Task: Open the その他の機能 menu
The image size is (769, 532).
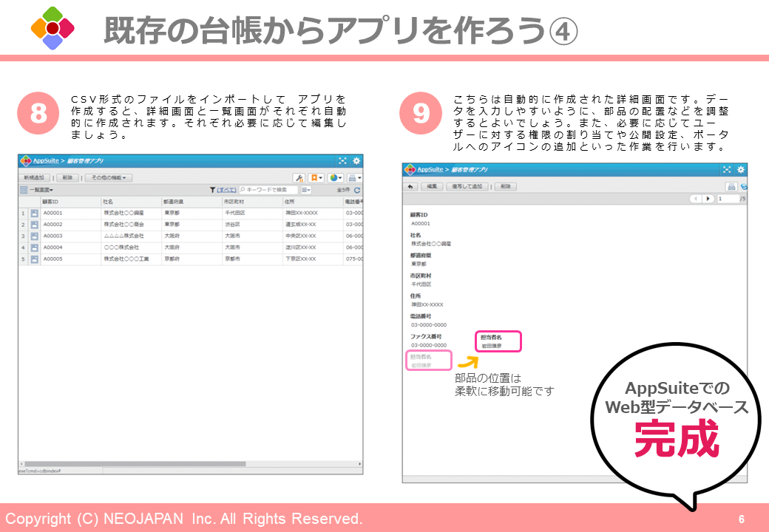Action: coord(108,178)
